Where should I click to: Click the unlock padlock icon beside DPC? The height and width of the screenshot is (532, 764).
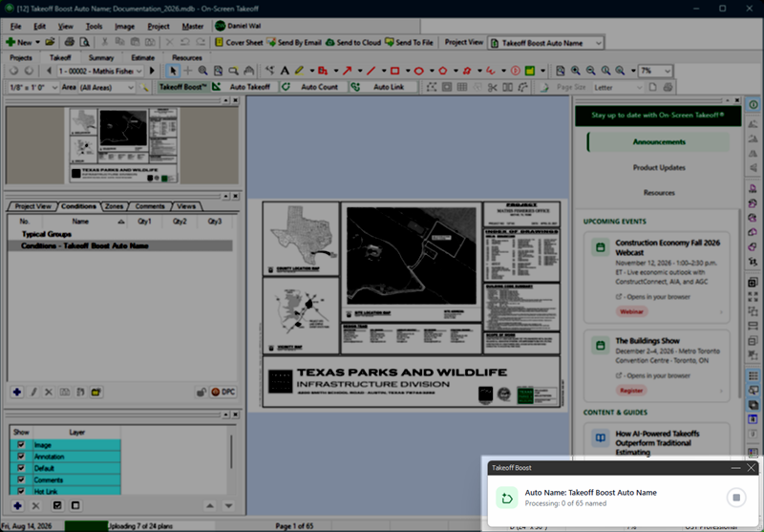(x=201, y=393)
